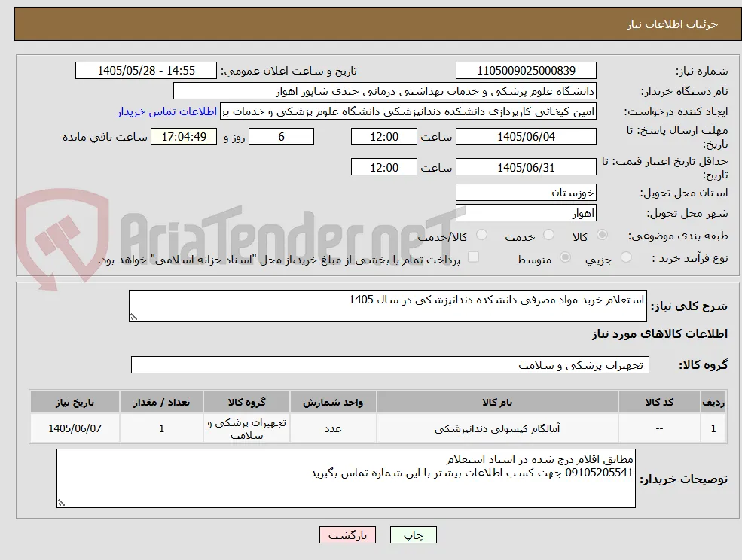Click the resize handle of buyer notes textarea
742x560 pixels.
(61, 503)
